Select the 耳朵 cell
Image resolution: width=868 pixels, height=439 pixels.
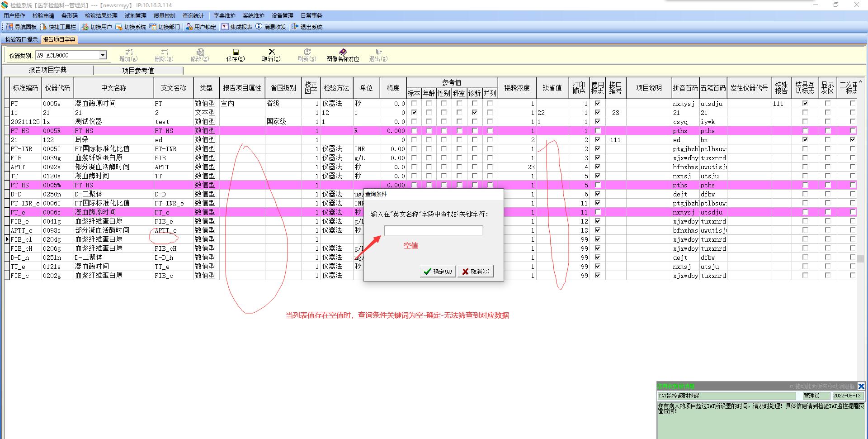click(113, 140)
